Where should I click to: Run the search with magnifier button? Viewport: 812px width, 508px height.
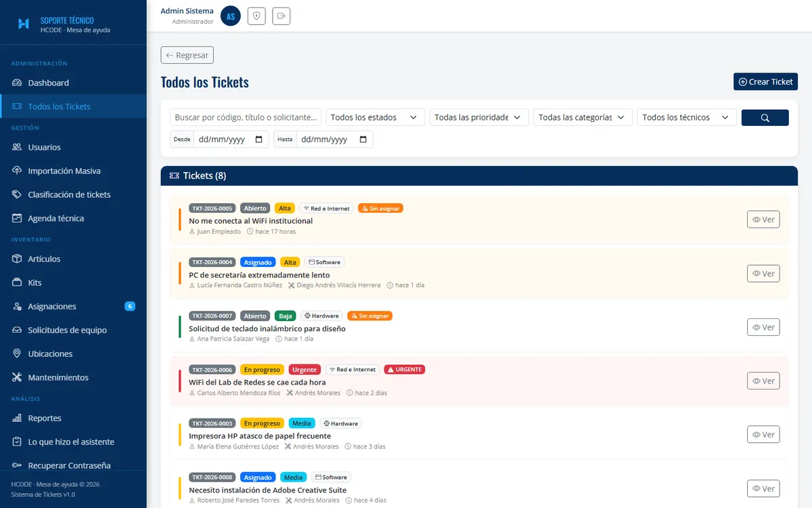[x=765, y=117]
